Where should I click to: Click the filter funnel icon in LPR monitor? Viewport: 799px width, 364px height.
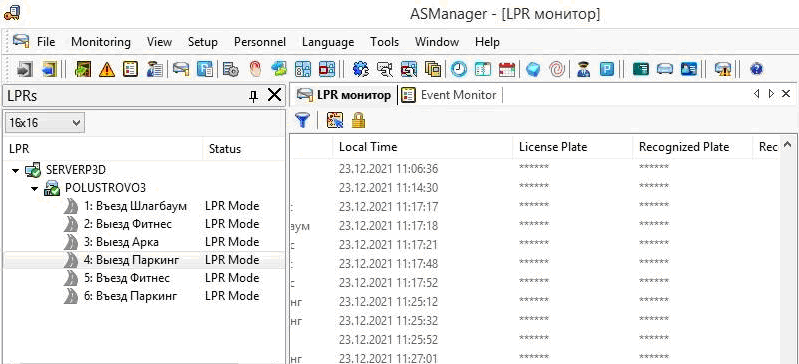pos(303,120)
